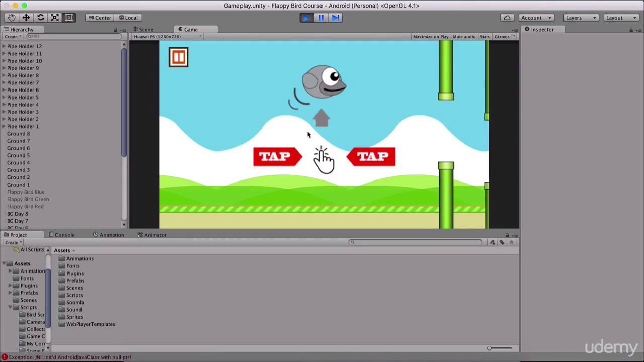Screen dimensions: 644x362
Task: Click the red error icon in status bar
Action: [5, 357]
